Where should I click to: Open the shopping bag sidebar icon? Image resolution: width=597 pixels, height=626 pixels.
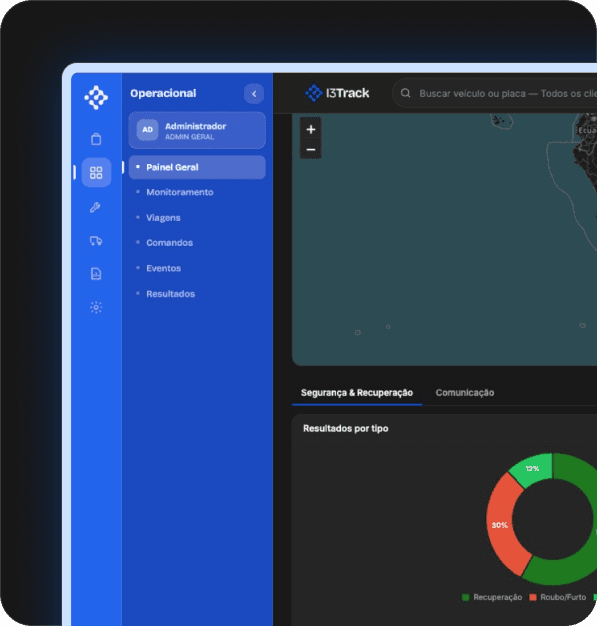96,139
